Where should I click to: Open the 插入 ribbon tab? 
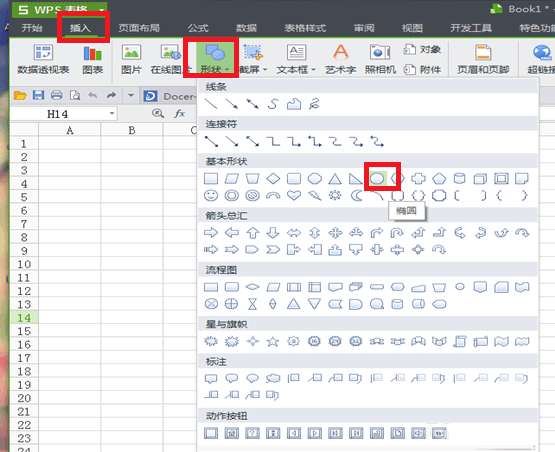[x=80, y=28]
